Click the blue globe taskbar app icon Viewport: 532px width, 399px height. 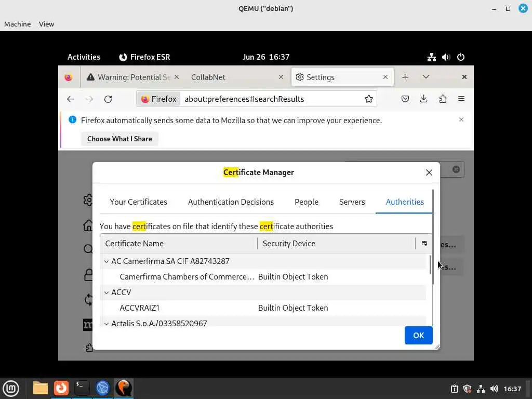click(x=102, y=388)
